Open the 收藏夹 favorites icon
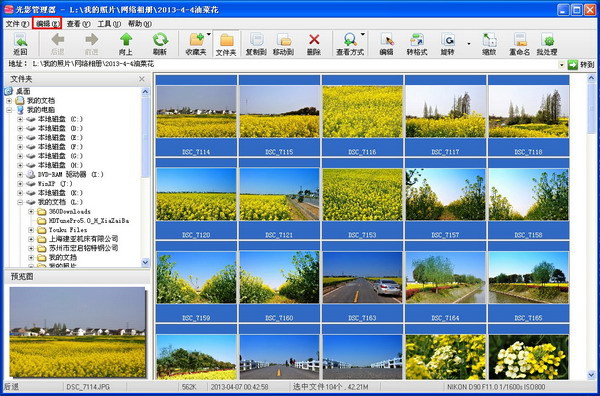The height and width of the screenshot is (396, 600). pyautogui.click(x=196, y=44)
